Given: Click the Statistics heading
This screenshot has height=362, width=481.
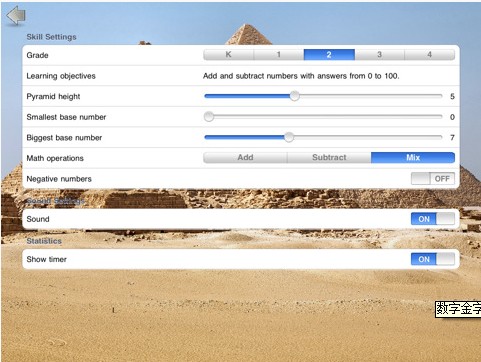Looking at the screenshot, I should click(44, 241).
